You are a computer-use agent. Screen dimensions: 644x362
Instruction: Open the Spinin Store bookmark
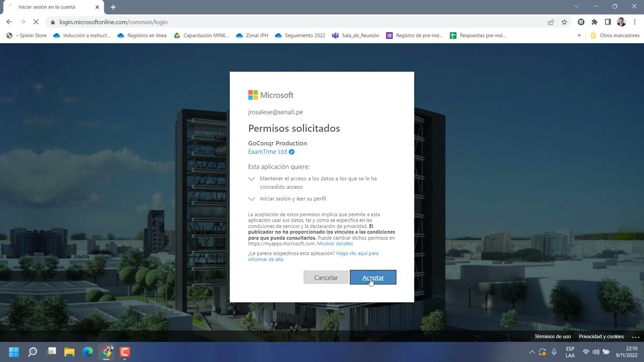(27, 36)
